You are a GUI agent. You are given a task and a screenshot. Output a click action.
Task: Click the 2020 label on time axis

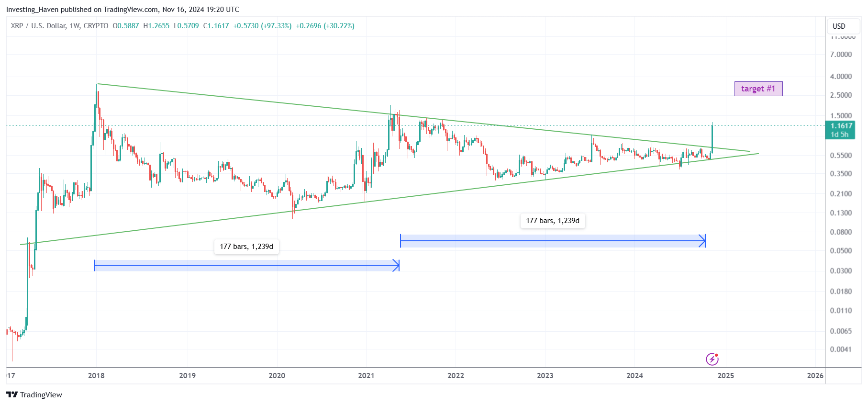click(277, 376)
